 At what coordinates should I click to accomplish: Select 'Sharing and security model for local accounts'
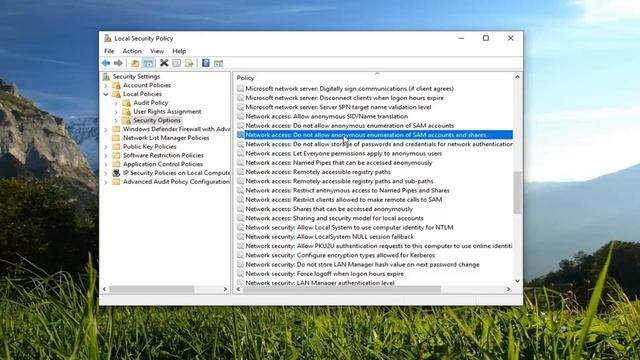334,218
